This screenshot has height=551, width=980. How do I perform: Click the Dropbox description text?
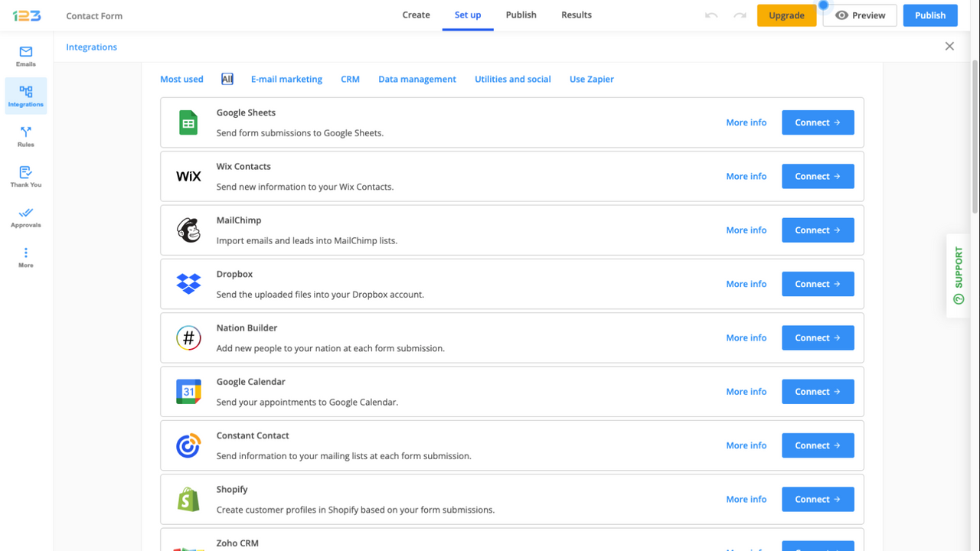(x=320, y=295)
